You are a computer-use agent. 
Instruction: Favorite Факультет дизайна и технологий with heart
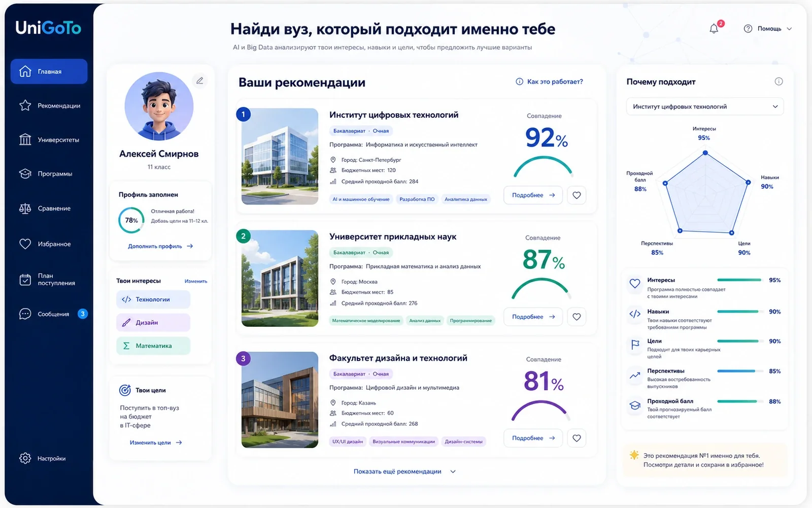click(577, 438)
